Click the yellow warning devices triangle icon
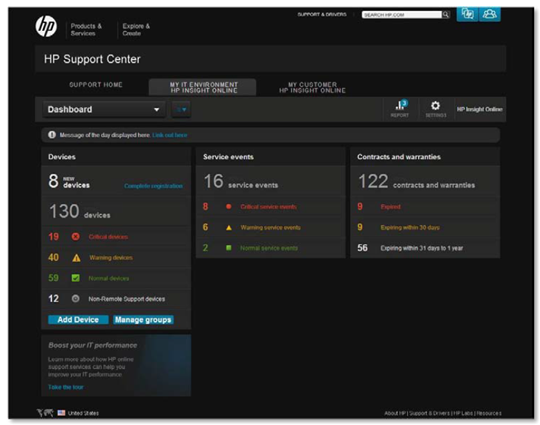The height and width of the screenshot is (425, 540). point(76,258)
